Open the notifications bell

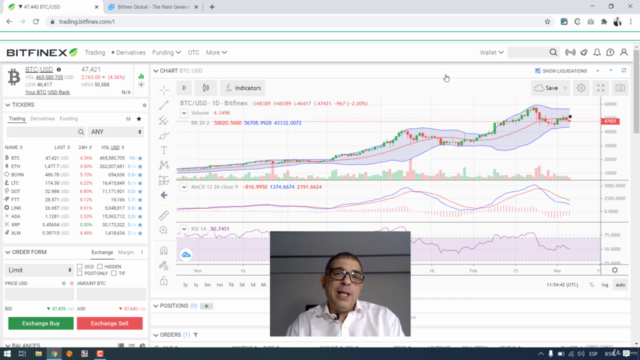[x=597, y=52]
